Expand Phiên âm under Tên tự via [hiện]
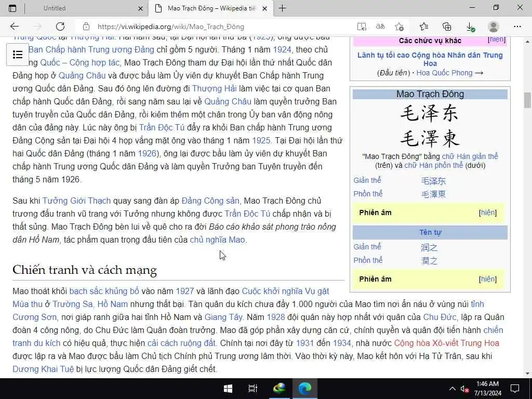The height and width of the screenshot is (399, 532). pos(488,279)
